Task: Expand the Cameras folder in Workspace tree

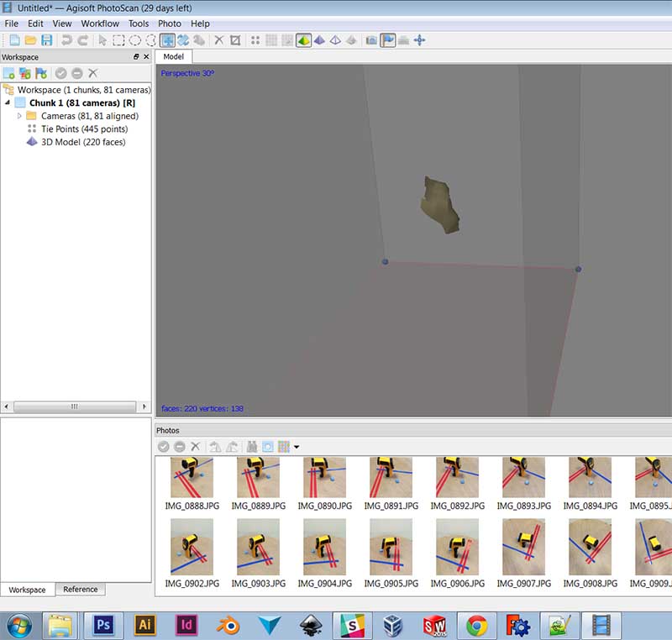Action: [x=19, y=116]
